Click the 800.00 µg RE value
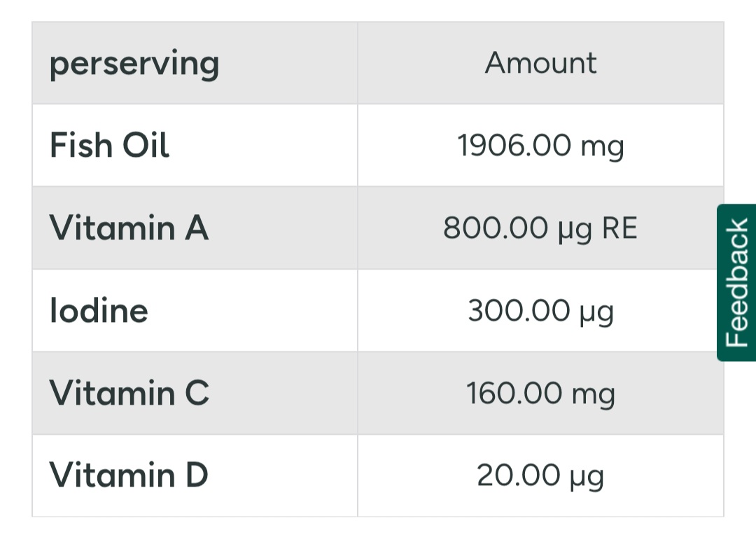Screen dimensions: 756x537 point(540,228)
